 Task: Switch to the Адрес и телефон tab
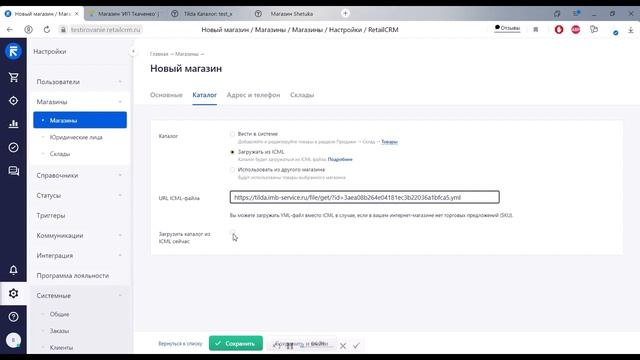253,95
